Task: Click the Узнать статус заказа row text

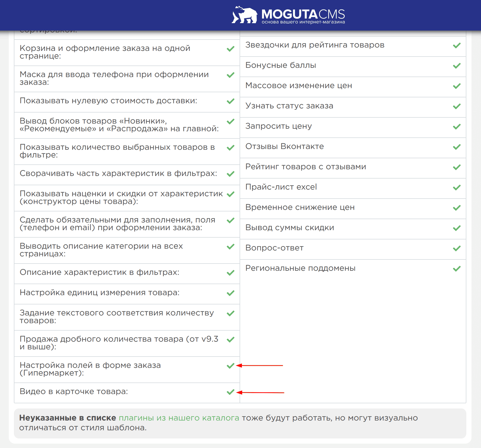Action: [x=289, y=106]
